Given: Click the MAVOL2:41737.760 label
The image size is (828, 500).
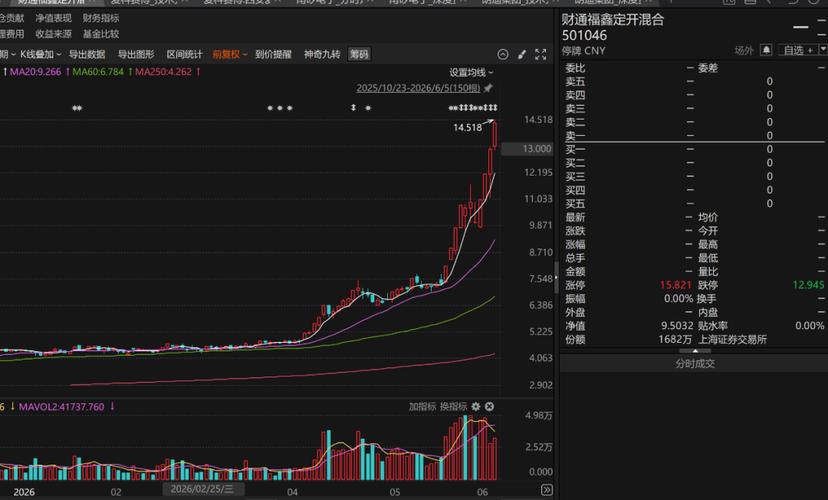Looking at the screenshot, I should pyautogui.click(x=61, y=407).
